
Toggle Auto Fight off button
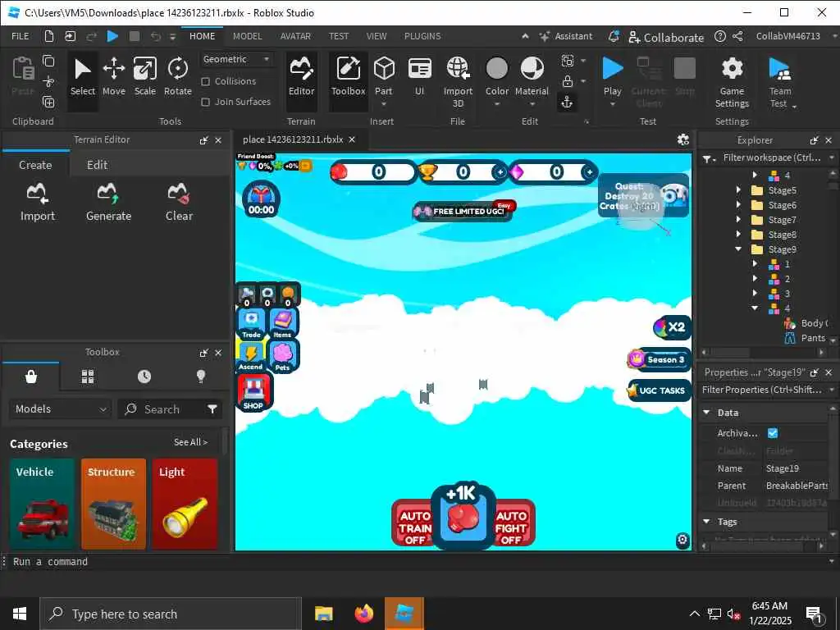(x=514, y=524)
